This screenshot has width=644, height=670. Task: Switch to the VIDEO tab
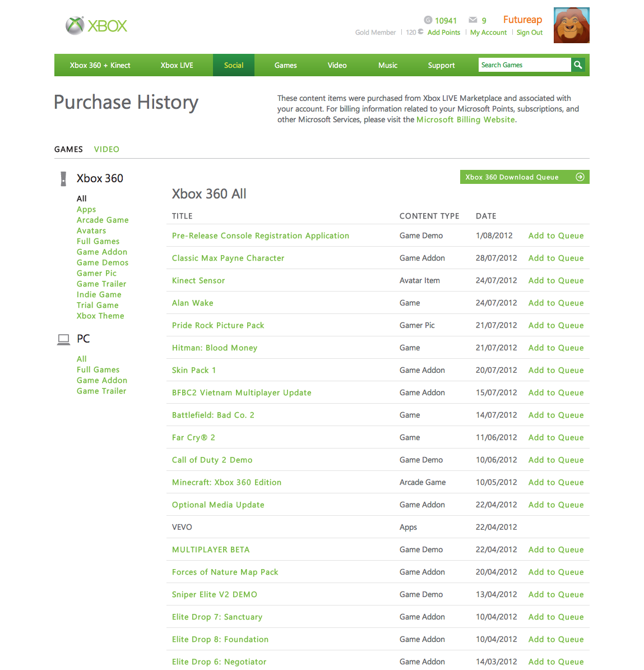(106, 150)
